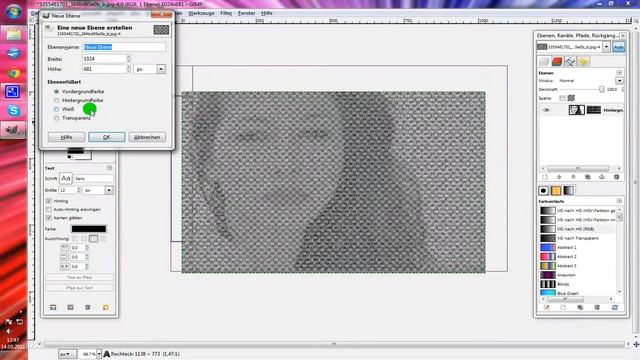640x360 pixels.
Task: Open the Brushes tab with black dot icon
Action: [x=544, y=191]
